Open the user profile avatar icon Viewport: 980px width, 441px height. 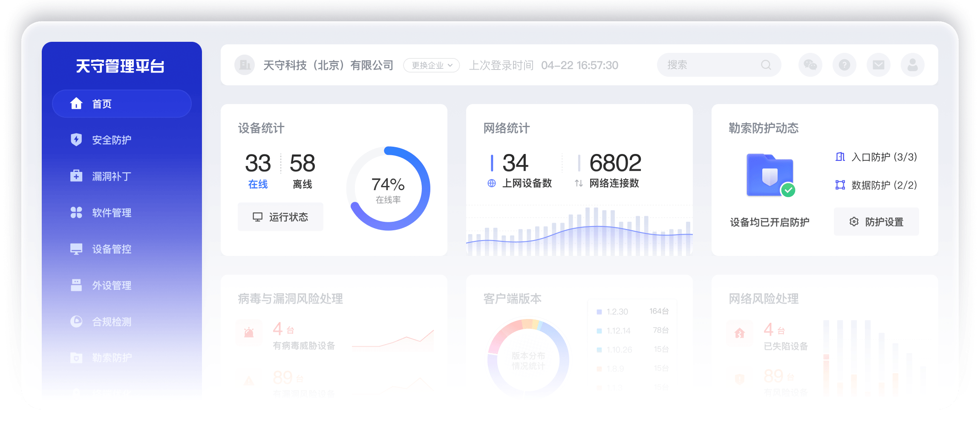[x=912, y=65]
